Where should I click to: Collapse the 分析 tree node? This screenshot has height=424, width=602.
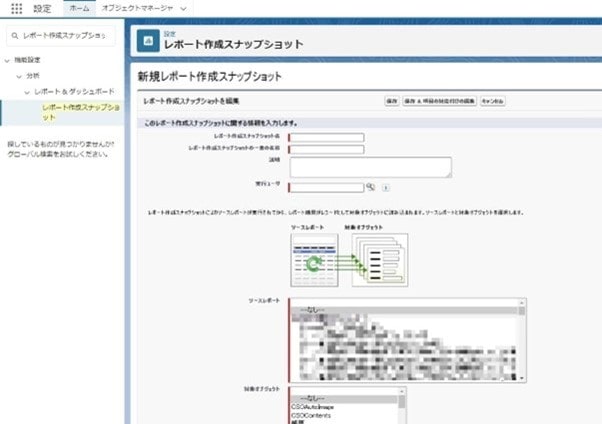(x=17, y=76)
